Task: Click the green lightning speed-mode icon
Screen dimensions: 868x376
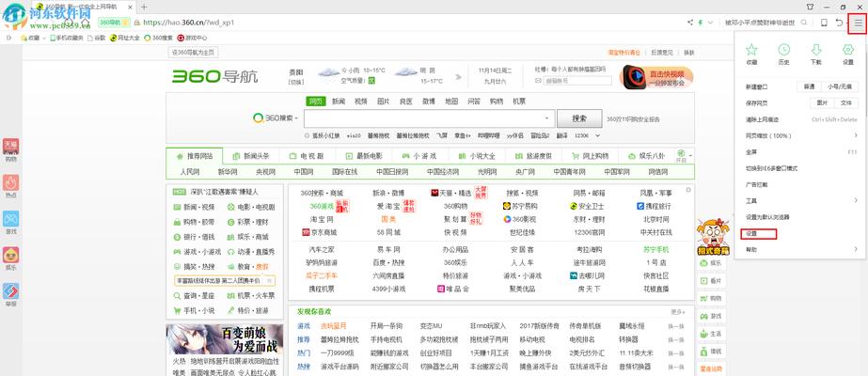Action: [701, 23]
